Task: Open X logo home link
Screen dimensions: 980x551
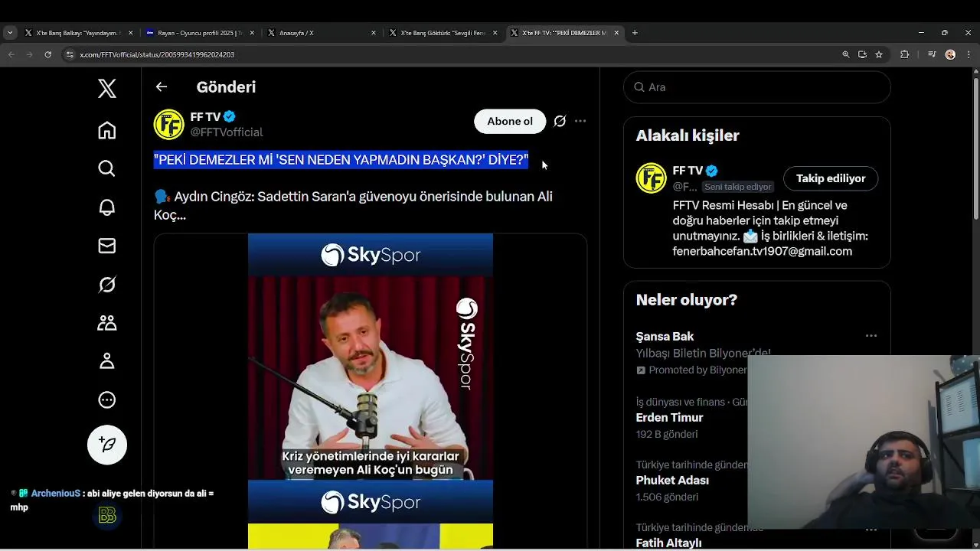Action: (x=107, y=89)
